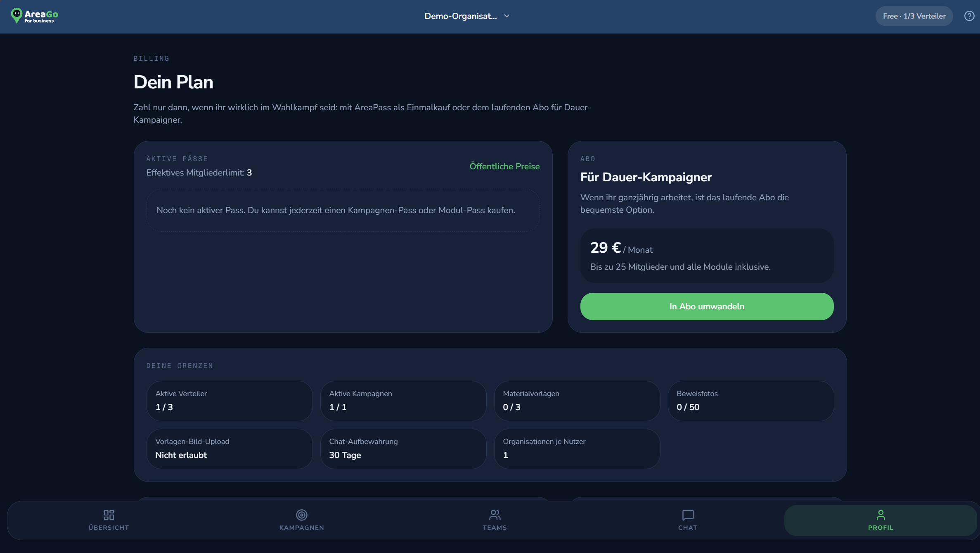Viewport: 980px width, 553px height.
Task: Click the DEINE GRENZEN section label
Action: pos(180,366)
